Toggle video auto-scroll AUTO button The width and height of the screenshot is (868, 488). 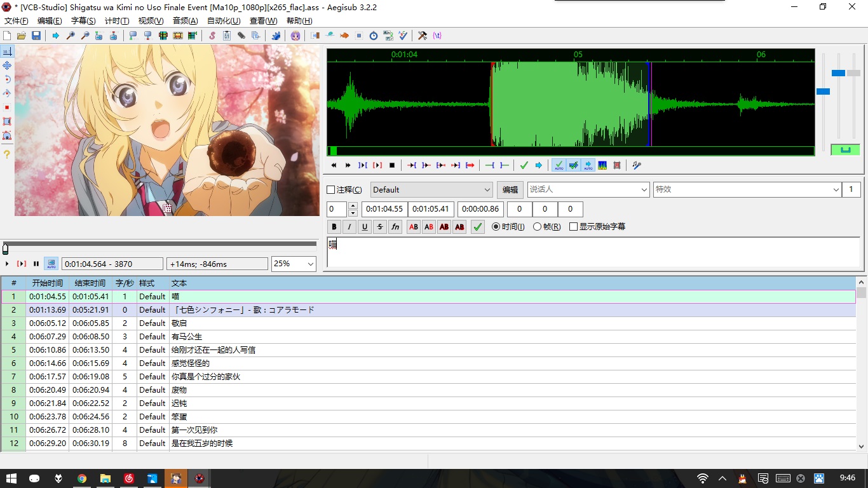click(51, 264)
